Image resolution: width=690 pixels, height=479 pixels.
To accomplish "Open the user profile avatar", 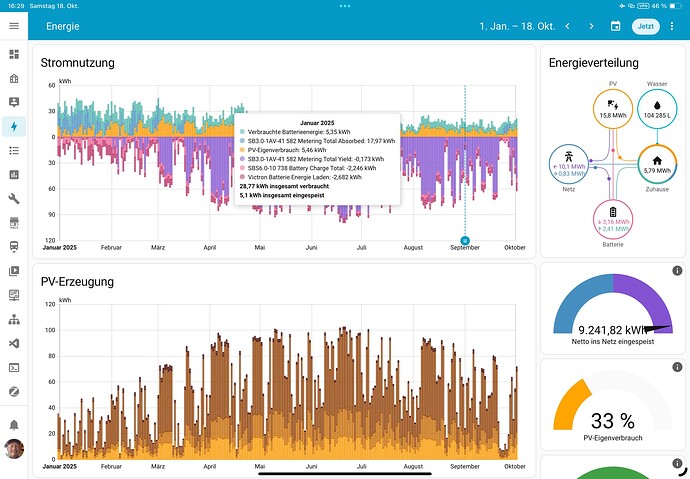I will pos(14,449).
